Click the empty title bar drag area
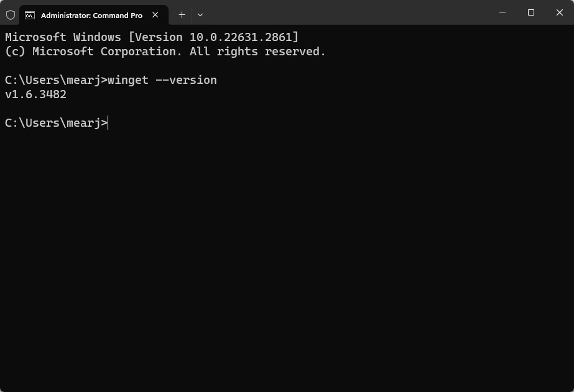 pos(348,14)
